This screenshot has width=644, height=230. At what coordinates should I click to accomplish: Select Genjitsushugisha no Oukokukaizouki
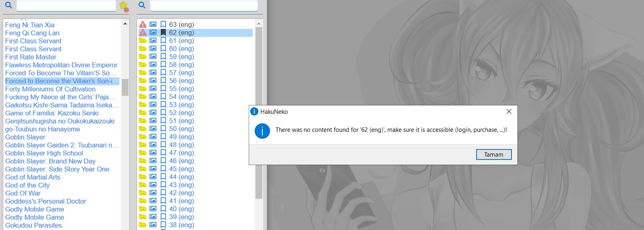tap(60, 121)
